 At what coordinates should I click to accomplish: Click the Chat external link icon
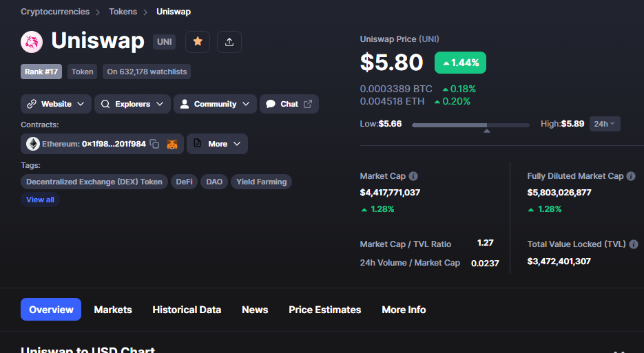click(x=308, y=104)
